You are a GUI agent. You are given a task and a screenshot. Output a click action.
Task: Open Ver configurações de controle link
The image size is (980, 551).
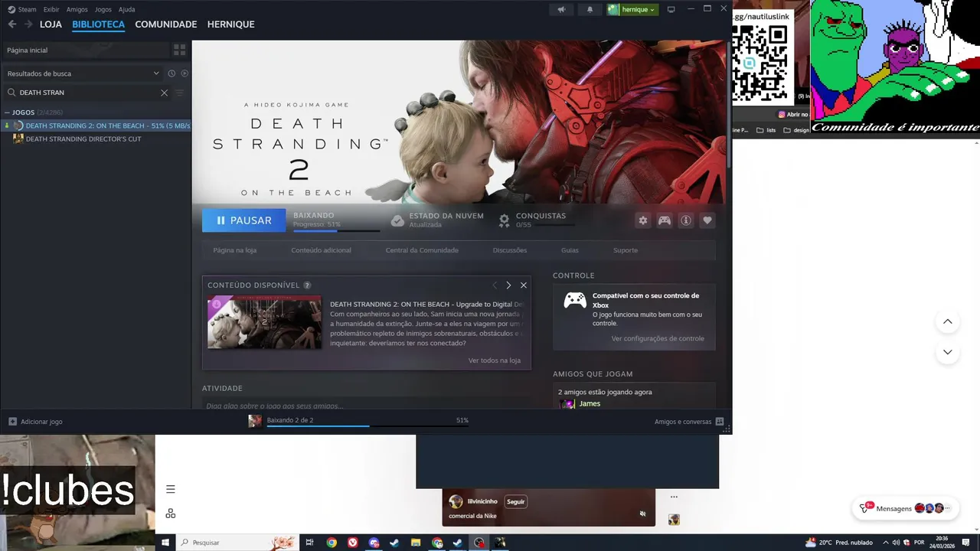point(658,338)
